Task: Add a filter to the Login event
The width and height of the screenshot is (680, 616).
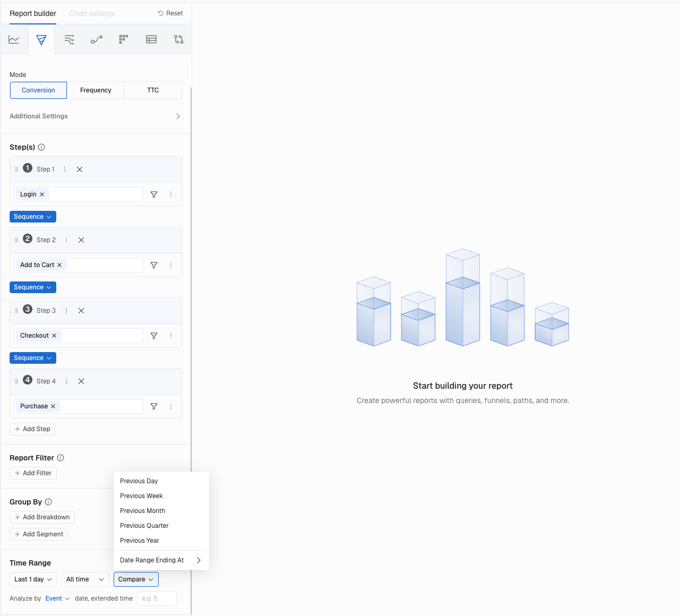Action: [x=154, y=194]
